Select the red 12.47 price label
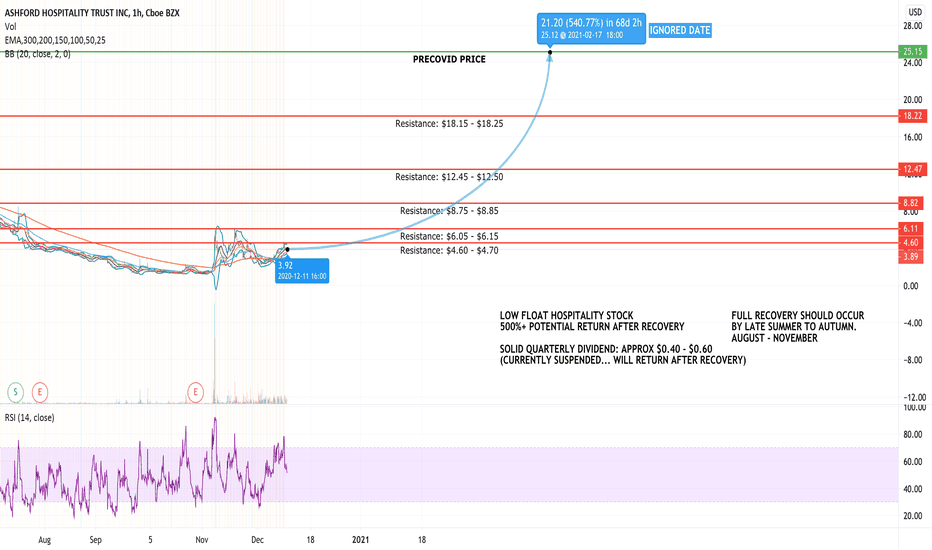932x550 pixels. tap(912, 169)
